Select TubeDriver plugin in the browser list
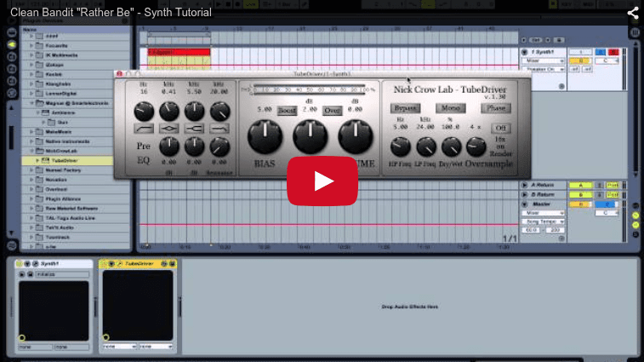 [x=68, y=160]
